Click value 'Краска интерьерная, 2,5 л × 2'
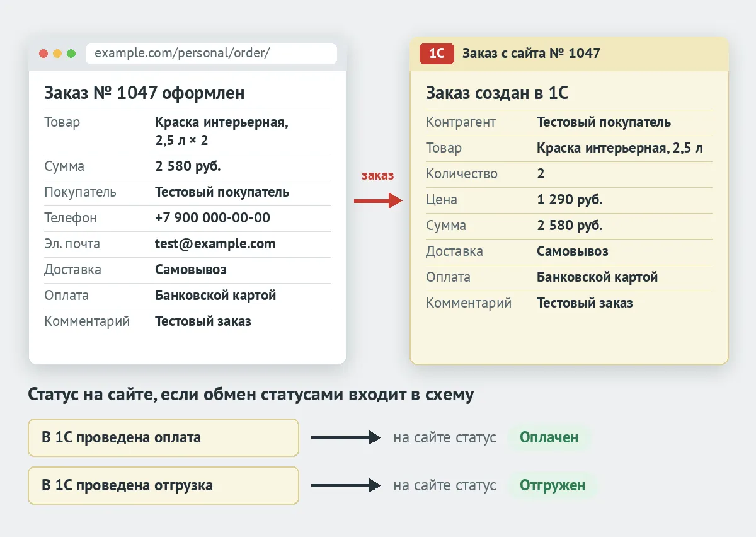Viewport: 756px width, 537px height. click(x=222, y=131)
